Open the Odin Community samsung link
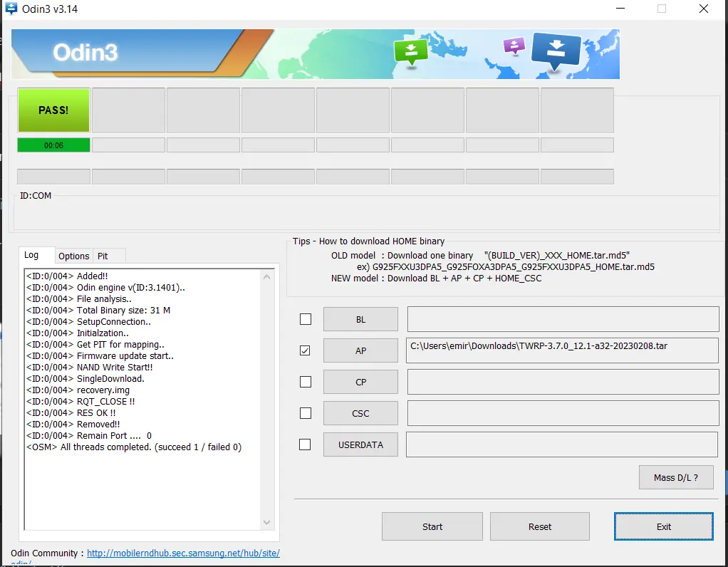The image size is (728, 567). [183, 553]
